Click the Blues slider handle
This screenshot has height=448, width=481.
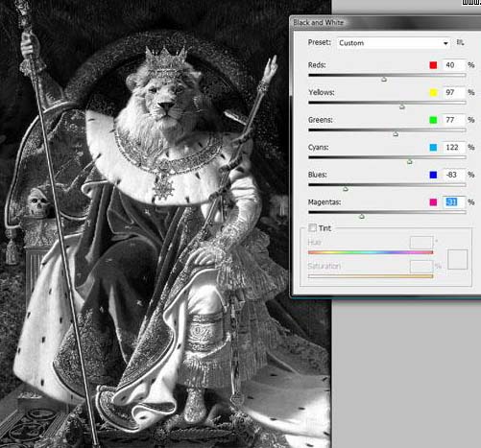coord(346,189)
